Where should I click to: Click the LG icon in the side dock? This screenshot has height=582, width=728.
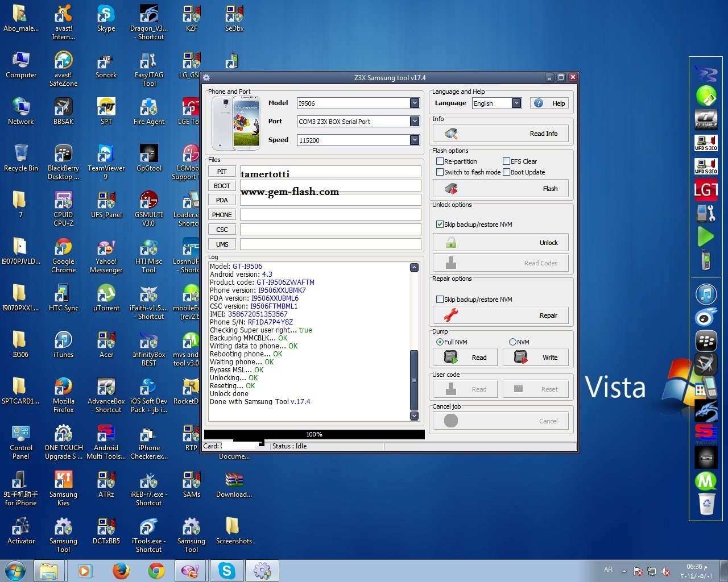click(706, 189)
